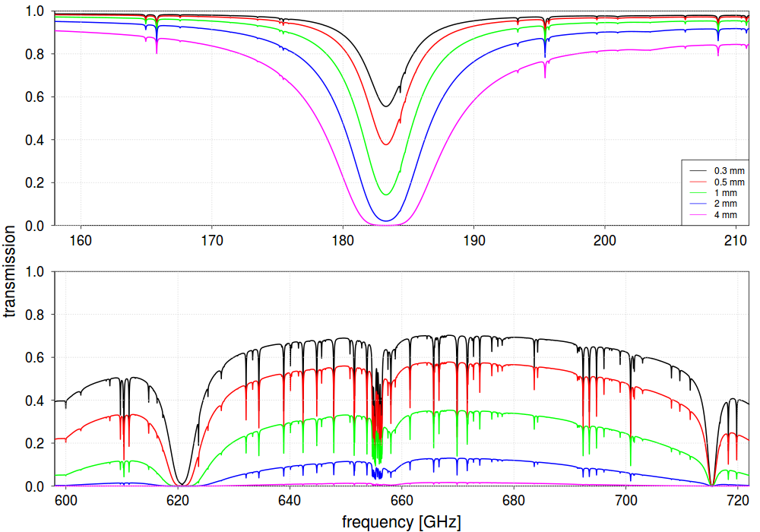This screenshot has width=760, height=532.
Task: Click the "0.8" tick of the lower plot
Action: tap(34, 315)
